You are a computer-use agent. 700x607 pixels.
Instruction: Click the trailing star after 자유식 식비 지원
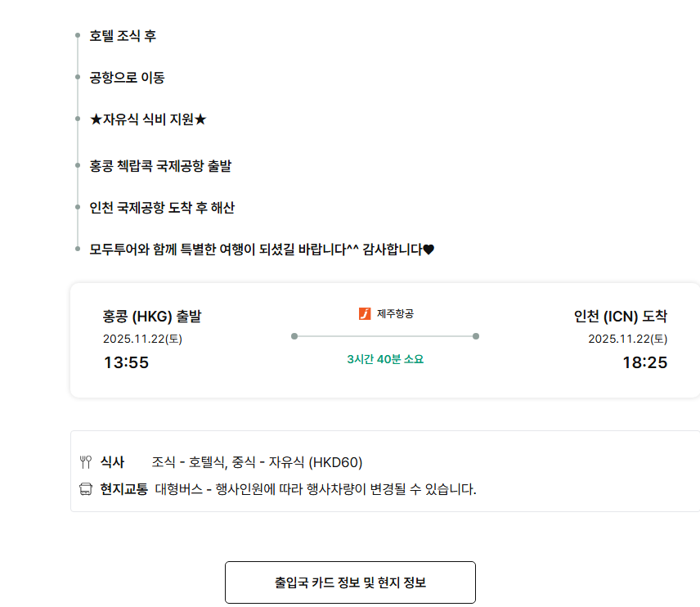tap(200, 119)
